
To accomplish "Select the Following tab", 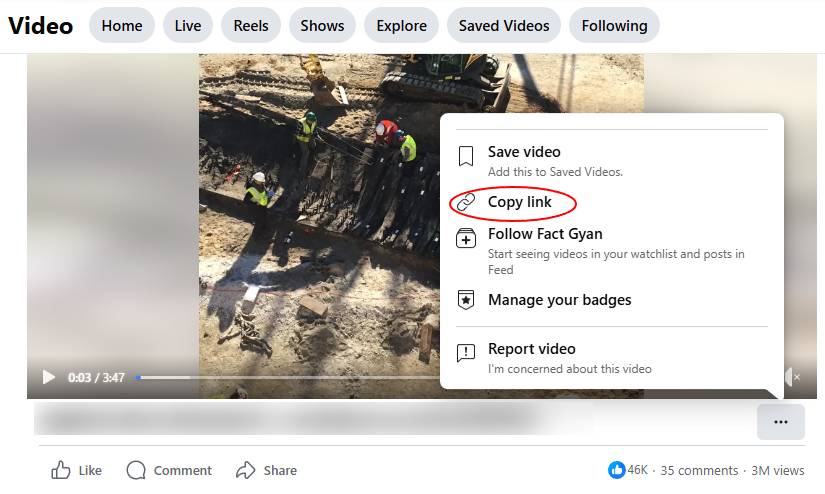I will click(614, 26).
